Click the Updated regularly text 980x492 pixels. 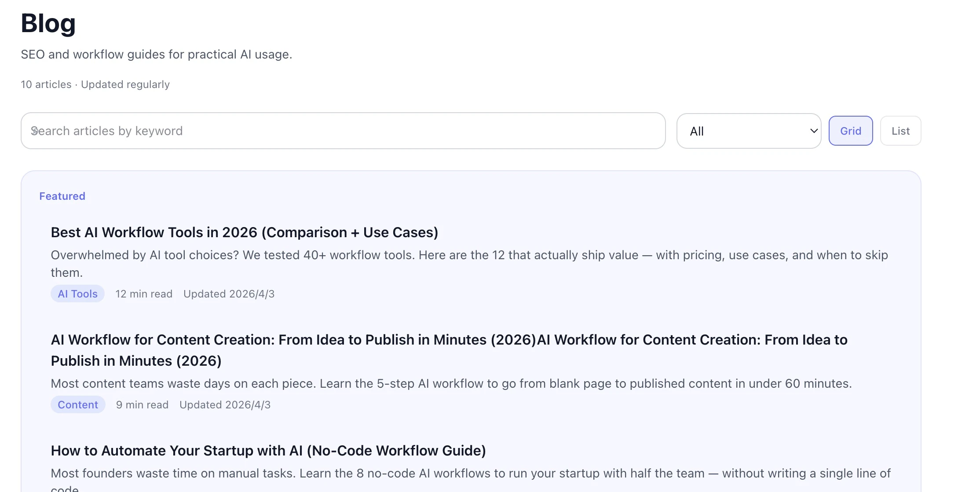coord(125,84)
